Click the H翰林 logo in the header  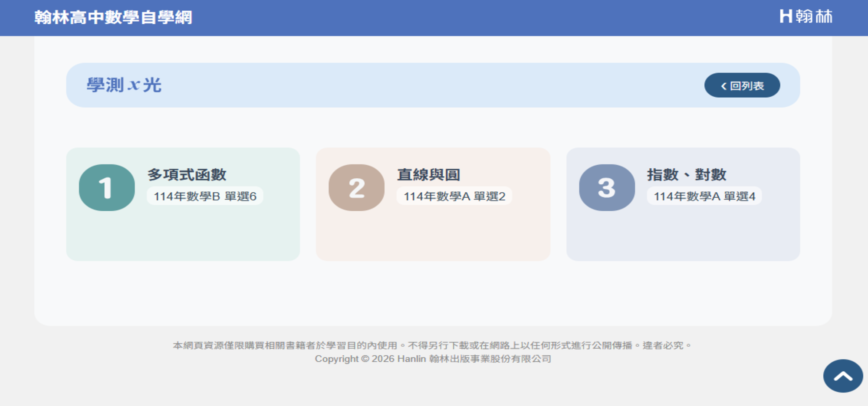click(x=806, y=17)
